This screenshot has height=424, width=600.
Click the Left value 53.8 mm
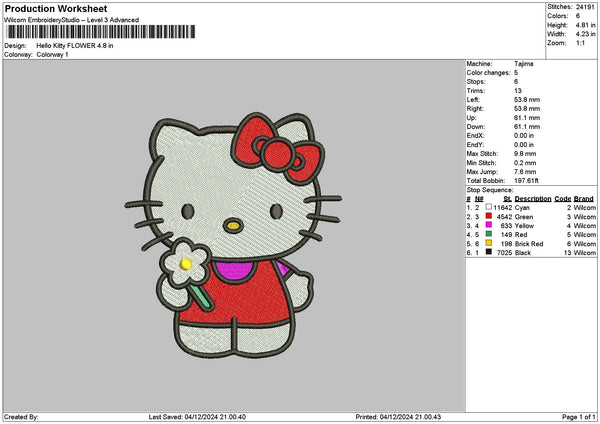coord(527,100)
